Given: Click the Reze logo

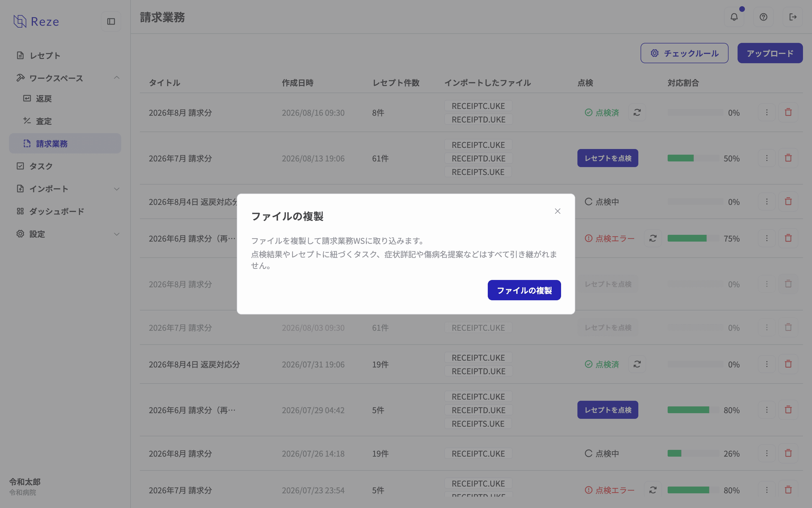Looking at the screenshot, I should pos(36,21).
